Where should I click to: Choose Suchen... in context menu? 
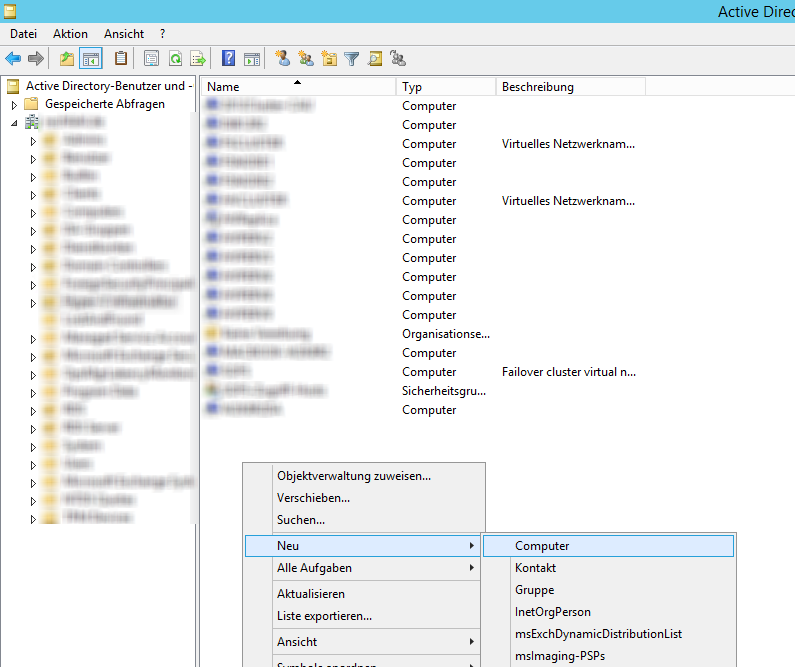(301, 520)
